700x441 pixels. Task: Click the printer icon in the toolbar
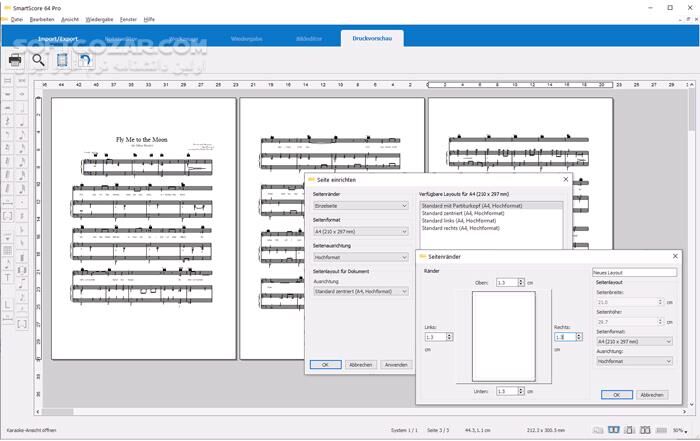pyautogui.click(x=15, y=60)
